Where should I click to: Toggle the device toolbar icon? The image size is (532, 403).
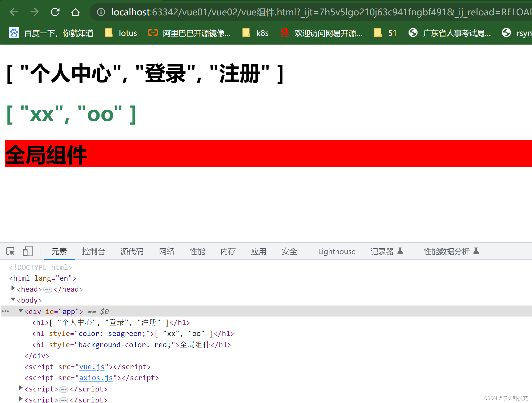[x=28, y=251]
